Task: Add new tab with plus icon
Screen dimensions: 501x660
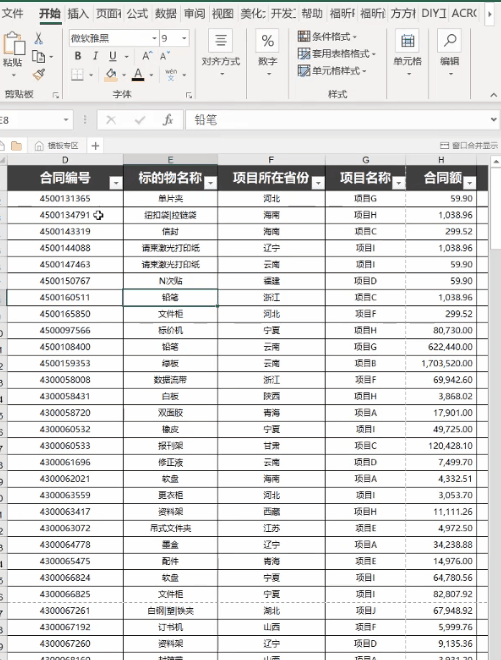Action: (x=96, y=146)
